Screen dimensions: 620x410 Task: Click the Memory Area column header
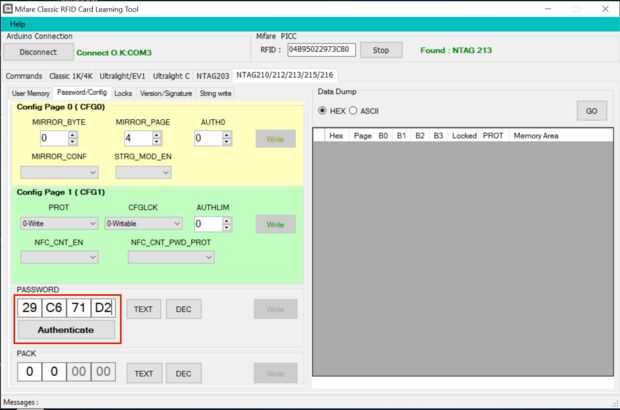tap(536, 136)
